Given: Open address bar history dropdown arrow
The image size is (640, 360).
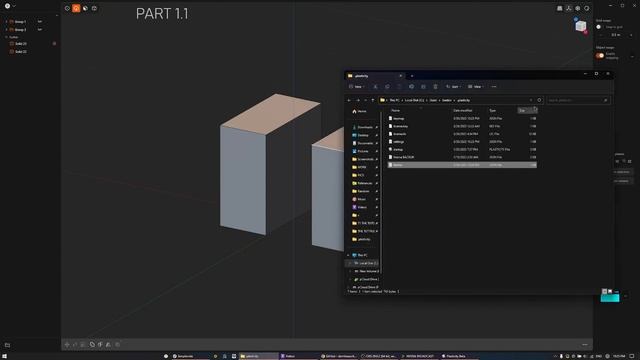Looking at the screenshot, I should point(531,100).
